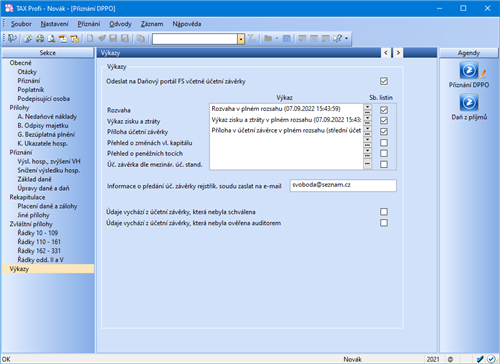Select Základ daně in the section tree
Screen dimensions: 500x364
click(34, 179)
